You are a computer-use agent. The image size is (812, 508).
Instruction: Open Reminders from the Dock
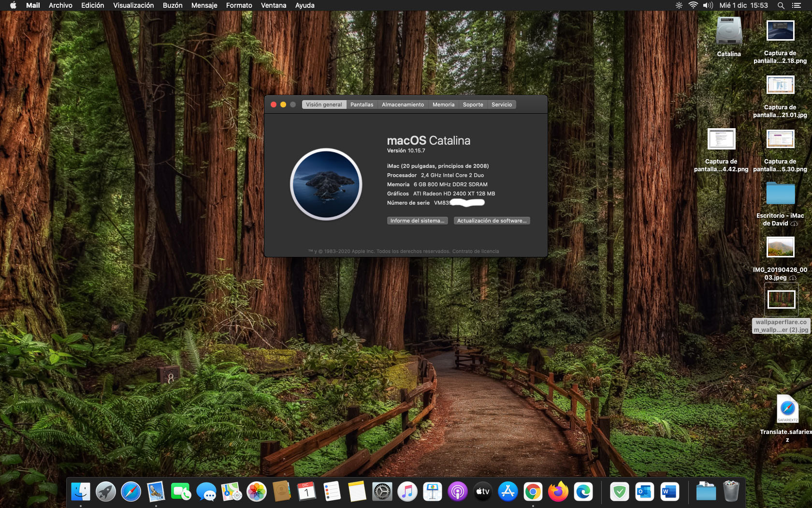click(x=332, y=492)
